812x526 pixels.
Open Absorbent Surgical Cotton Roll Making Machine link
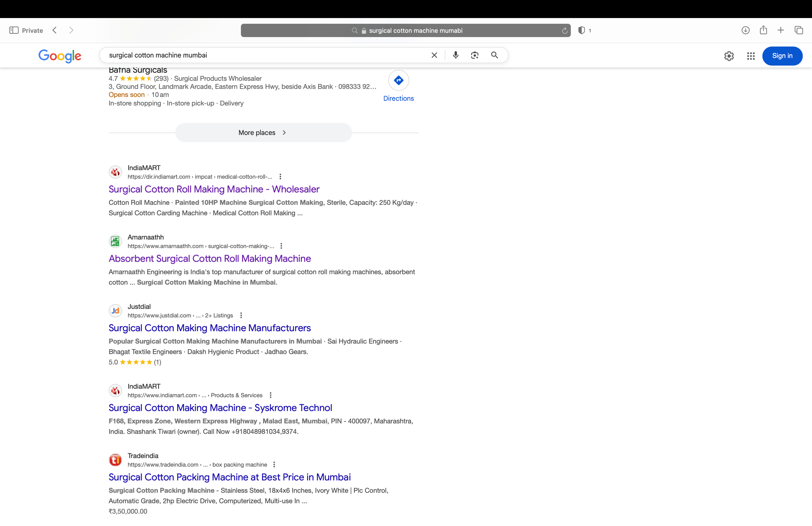209,259
